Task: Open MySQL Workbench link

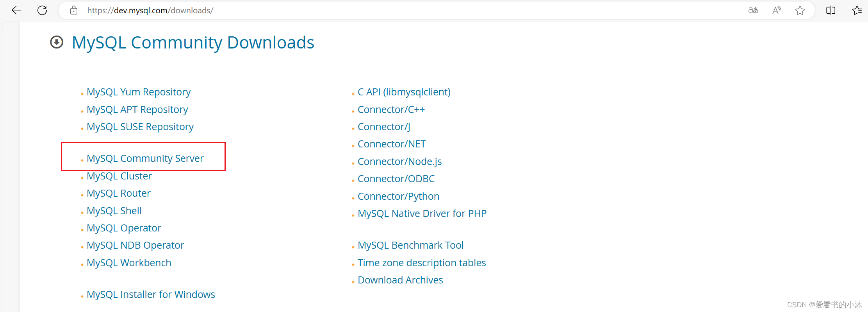Action: [129, 263]
